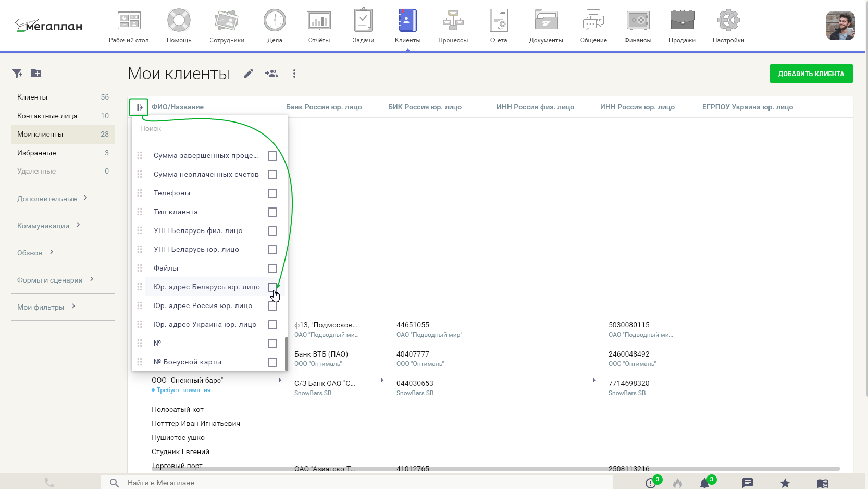868x489 pixels.
Task: Check УНП Беларусь физ. лицо checkbox
Action: point(272,231)
